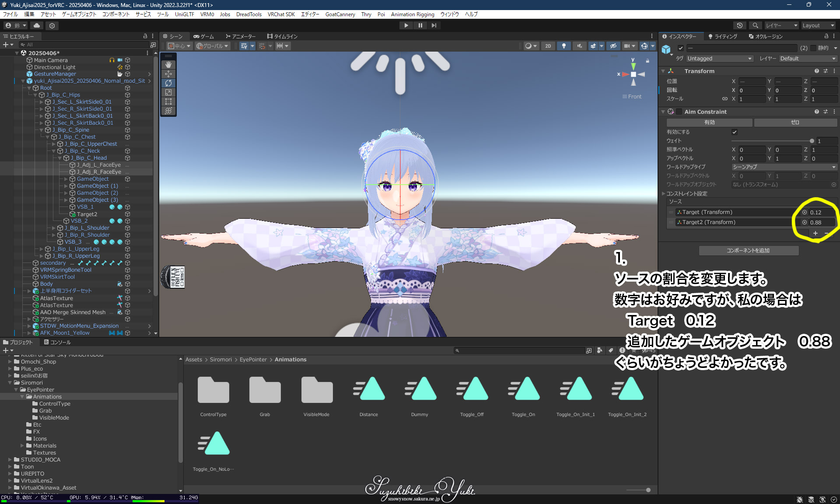This screenshot has height=504, width=840.
Task: Enable the Aim Constraint component checkbox
Action: coord(679,112)
